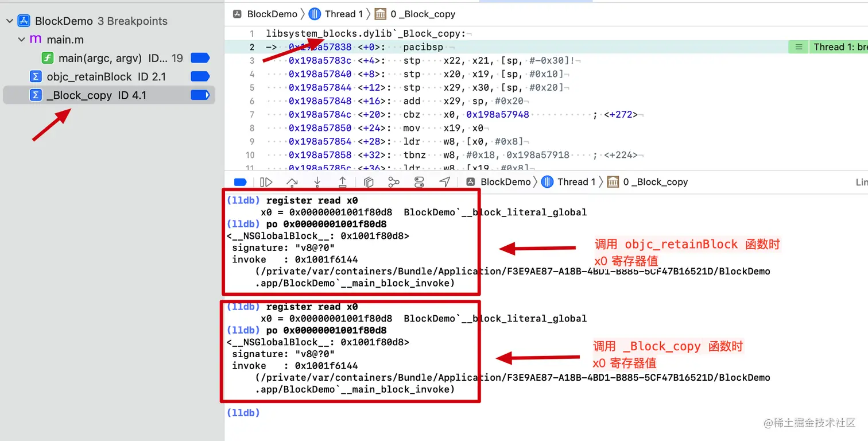
Task: Toggle breakpoint activation button in debug bar
Action: point(241,182)
